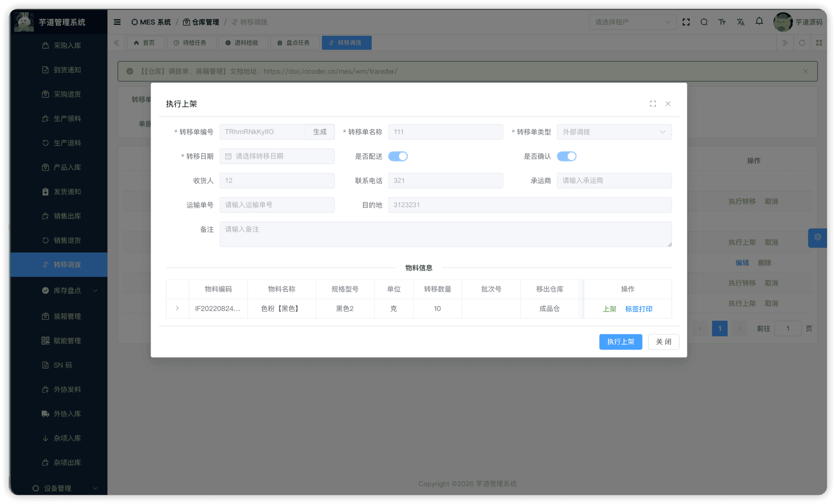Click the 生成 button beside 转移单编号
836x504 pixels.
[319, 132]
